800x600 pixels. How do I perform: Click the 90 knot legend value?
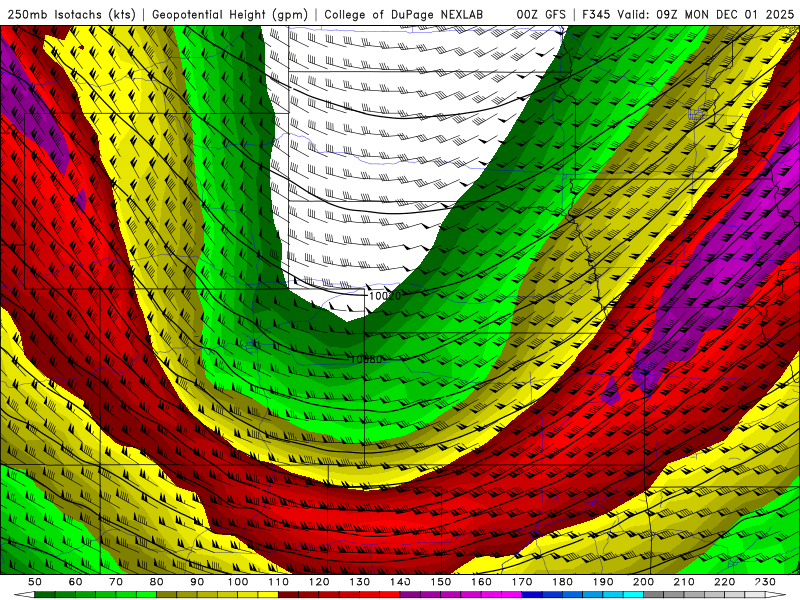[x=197, y=582]
